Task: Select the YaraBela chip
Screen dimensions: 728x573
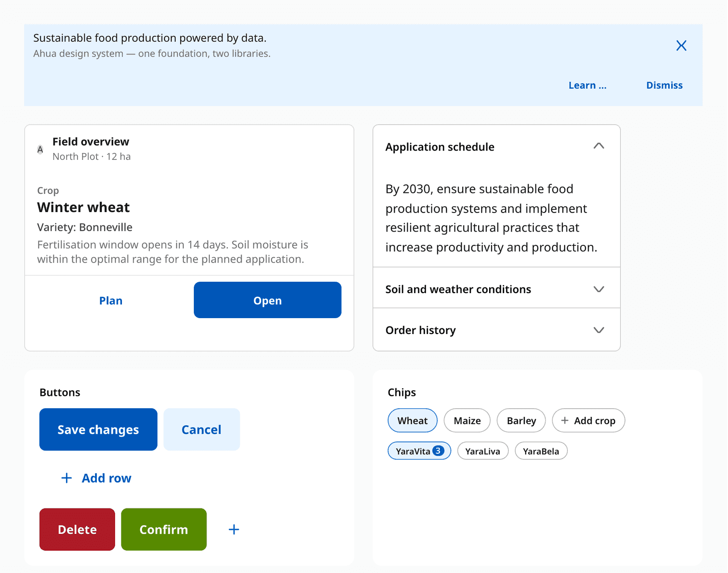Action: click(541, 451)
